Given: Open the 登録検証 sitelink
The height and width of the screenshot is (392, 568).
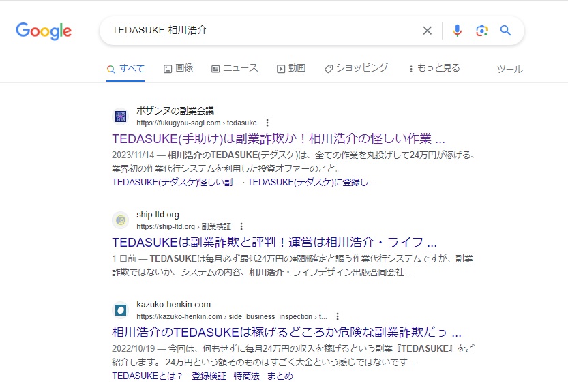Looking at the screenshot, I should [209, 376].
